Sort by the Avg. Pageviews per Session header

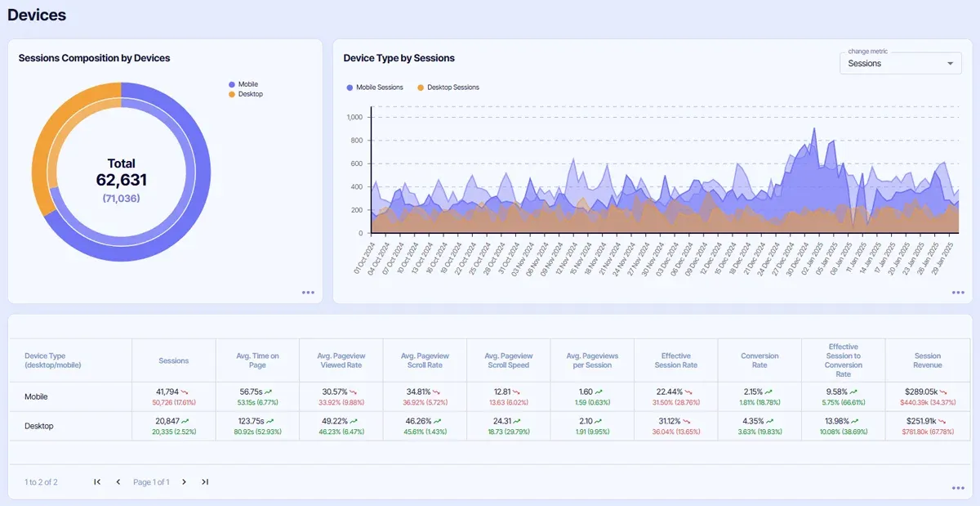point(592,360)
